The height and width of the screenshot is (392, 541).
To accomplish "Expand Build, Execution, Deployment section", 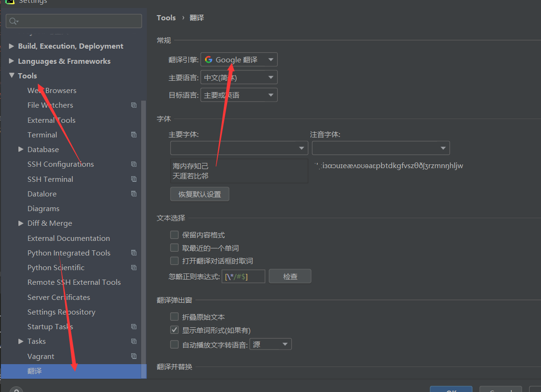I will (x=11, y=46).
